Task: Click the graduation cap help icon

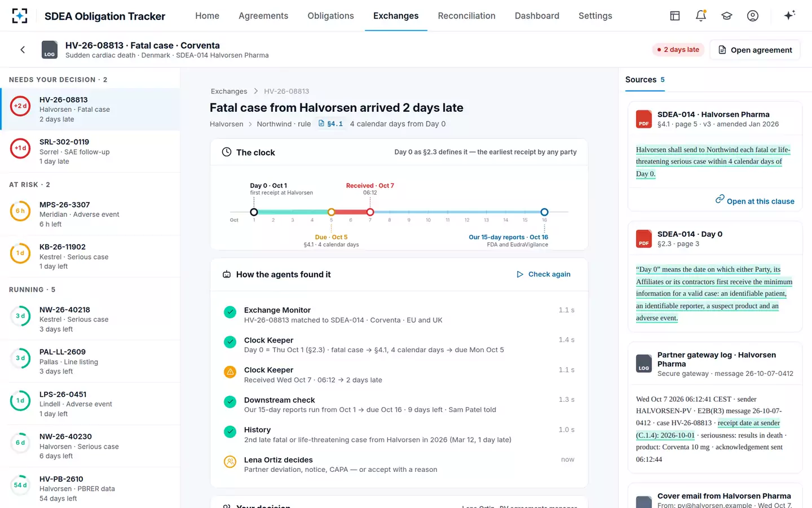Action: pos(727,16)
